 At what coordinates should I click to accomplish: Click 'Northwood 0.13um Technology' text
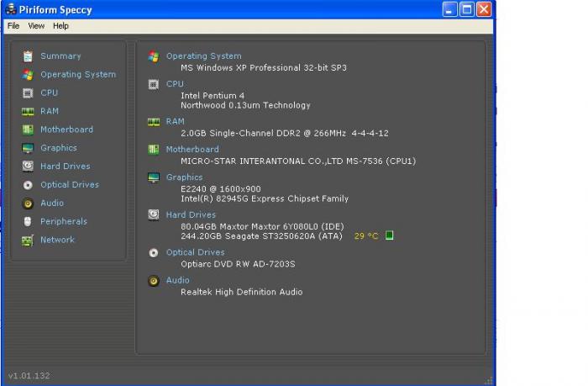[245, 105]
